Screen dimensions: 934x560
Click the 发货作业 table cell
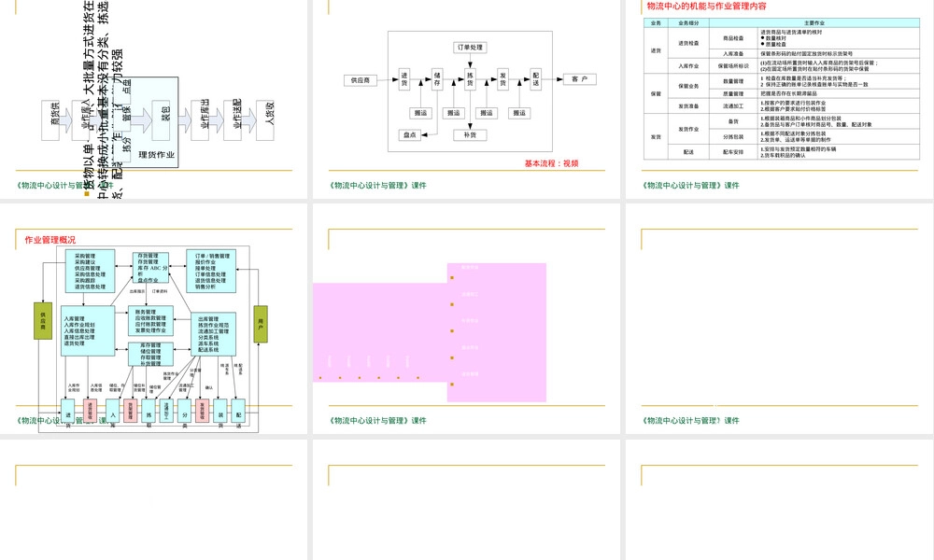(688, 129)
